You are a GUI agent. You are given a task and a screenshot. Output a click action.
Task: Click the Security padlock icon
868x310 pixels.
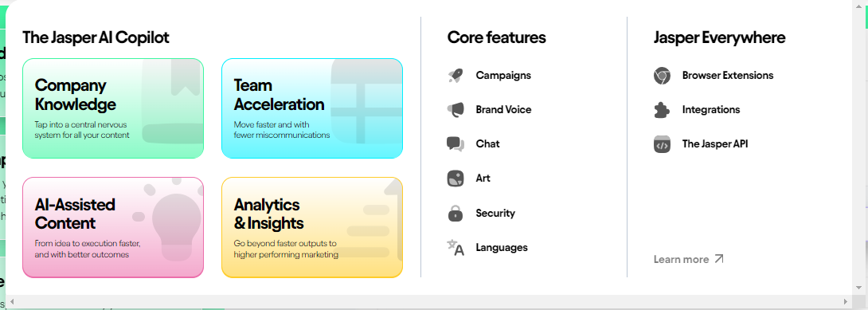[455, 213]
